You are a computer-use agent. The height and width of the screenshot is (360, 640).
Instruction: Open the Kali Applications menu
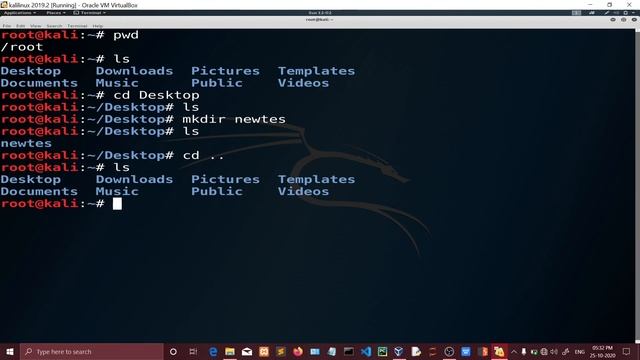20,13
